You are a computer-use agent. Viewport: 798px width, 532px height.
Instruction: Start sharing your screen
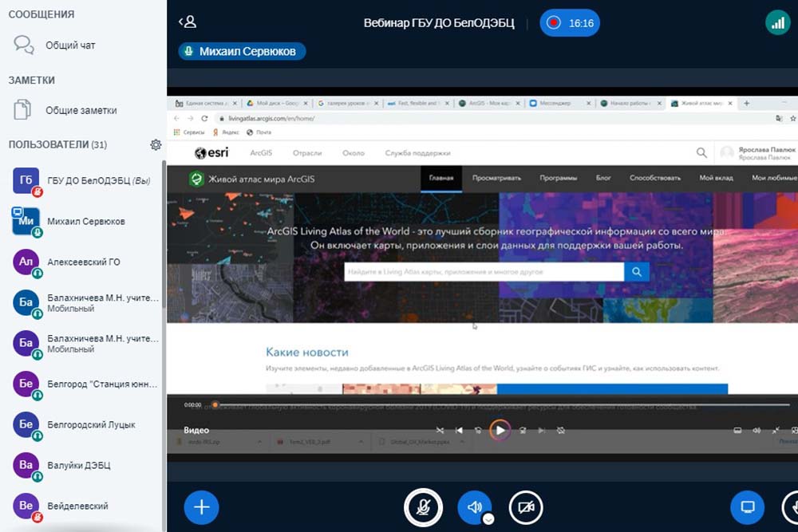(748, 507)
